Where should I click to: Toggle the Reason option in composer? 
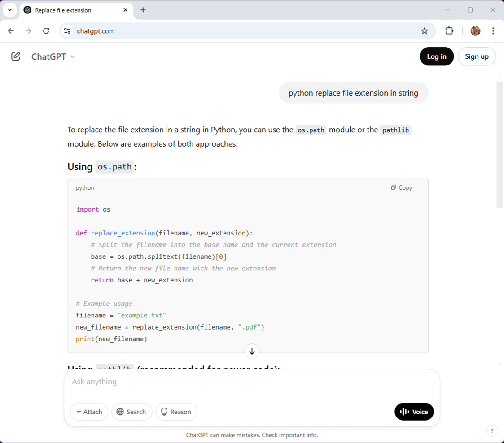(x=176, y=412)
